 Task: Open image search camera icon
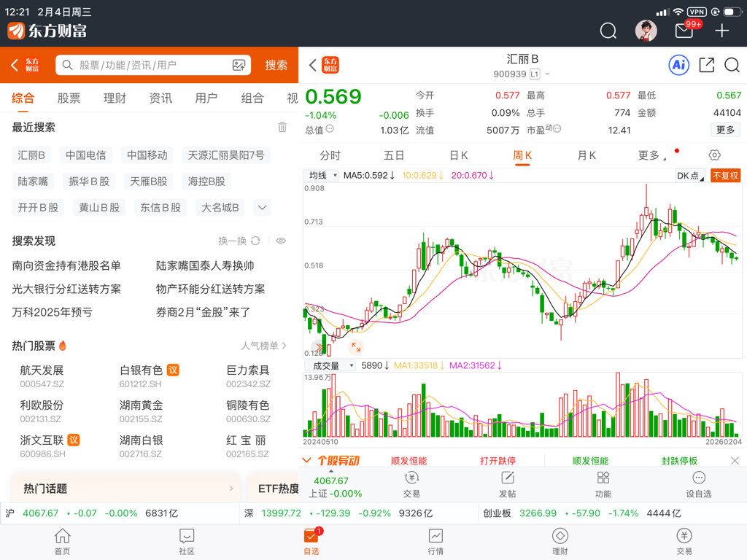pyautogui.click(x=239, y=65)
